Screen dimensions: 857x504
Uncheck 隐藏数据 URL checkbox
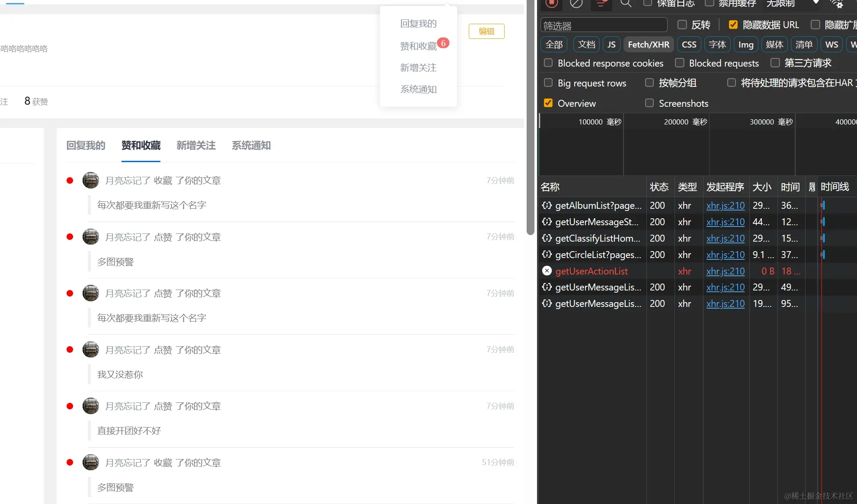[733, 25]
